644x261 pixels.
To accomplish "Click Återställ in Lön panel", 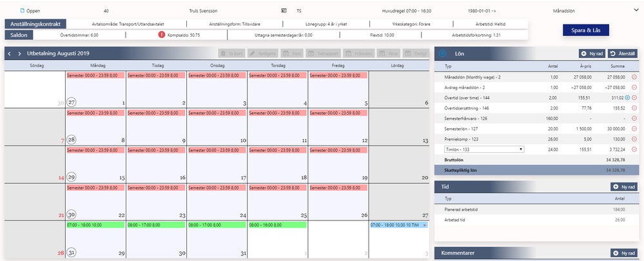I will pyautogui.click(x=623, y=53).
